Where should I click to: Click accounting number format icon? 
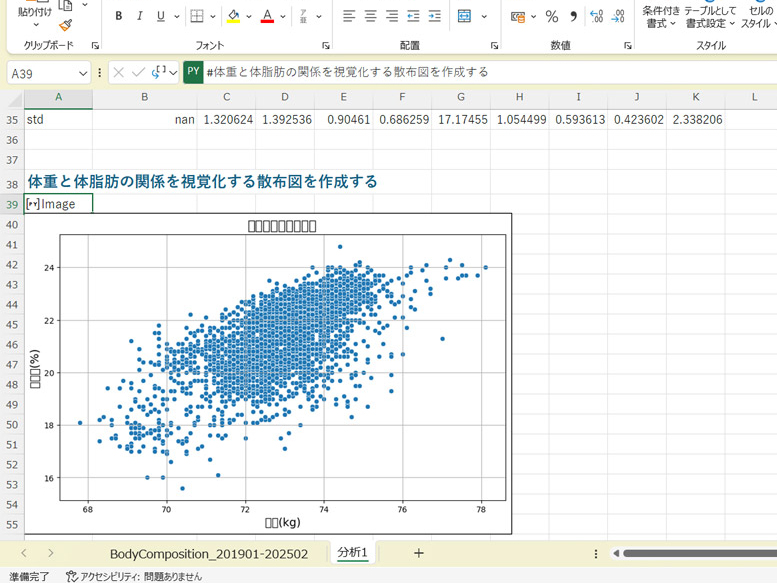tap(518, 17)
